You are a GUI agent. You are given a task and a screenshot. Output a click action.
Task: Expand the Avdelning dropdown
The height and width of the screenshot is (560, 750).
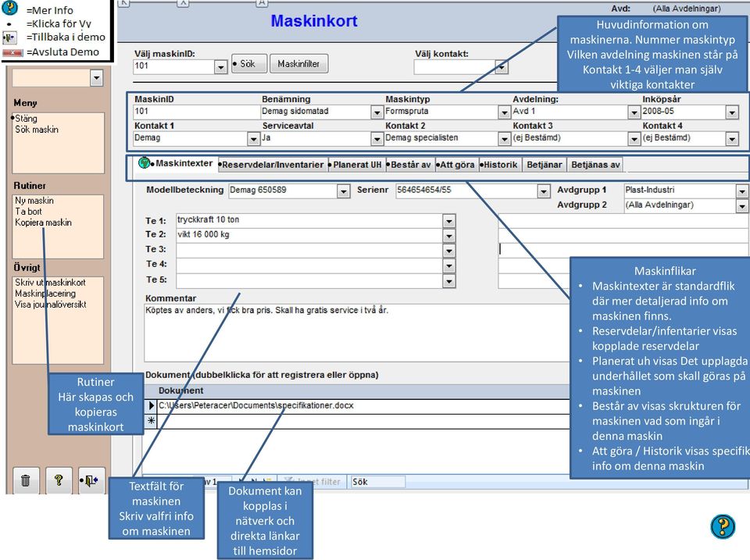(x=634, y=112)
